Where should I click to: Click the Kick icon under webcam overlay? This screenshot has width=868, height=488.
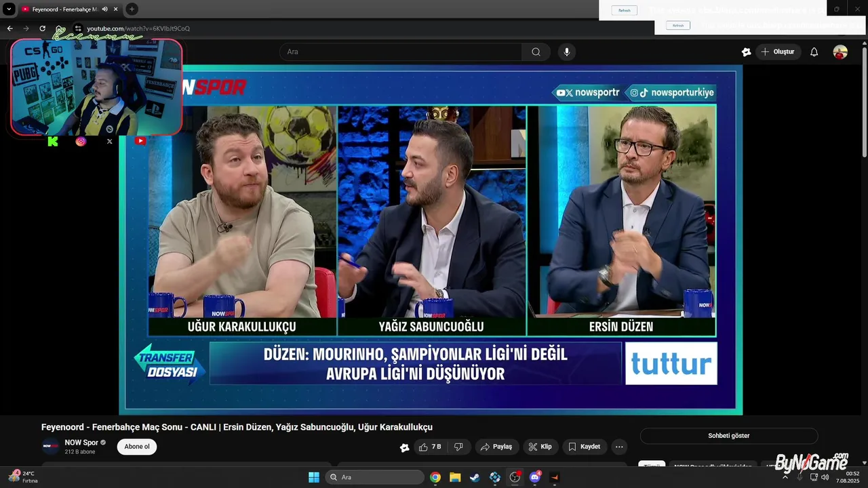[x=53, y=141]
